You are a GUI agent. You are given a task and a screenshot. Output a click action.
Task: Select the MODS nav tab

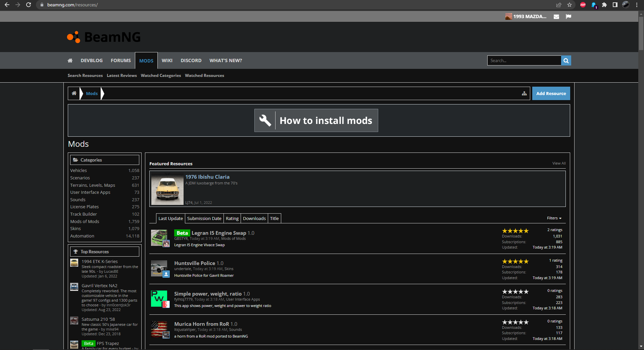coord(146,60)
